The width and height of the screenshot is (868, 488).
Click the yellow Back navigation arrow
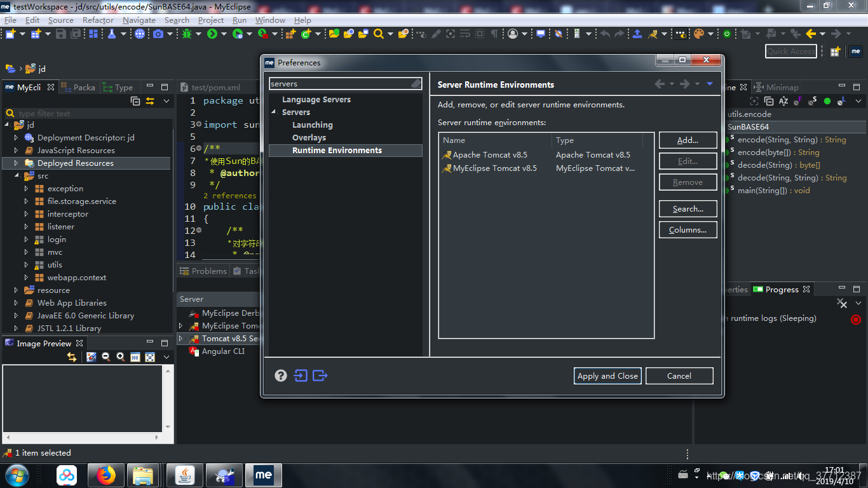pos(811,34)
